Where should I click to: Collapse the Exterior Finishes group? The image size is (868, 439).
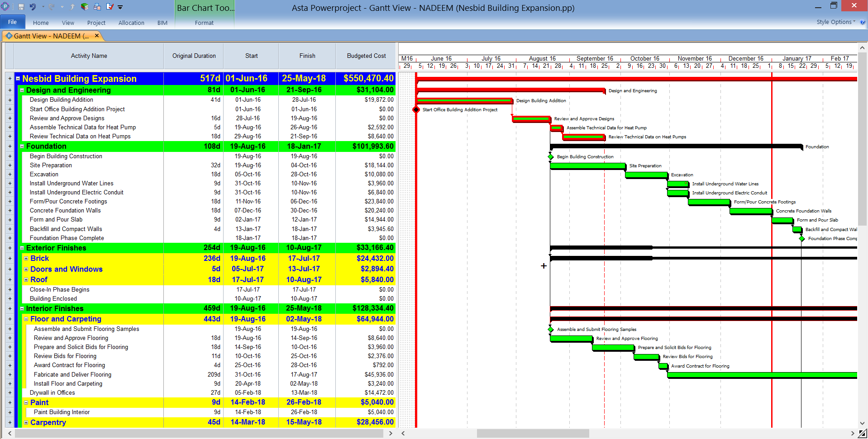pyautogui.click(x=22, y=248)
